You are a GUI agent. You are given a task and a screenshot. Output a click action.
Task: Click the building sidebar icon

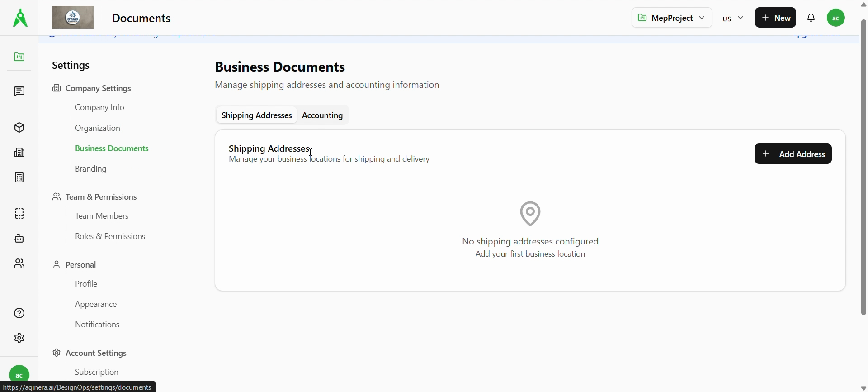[19, 153]
